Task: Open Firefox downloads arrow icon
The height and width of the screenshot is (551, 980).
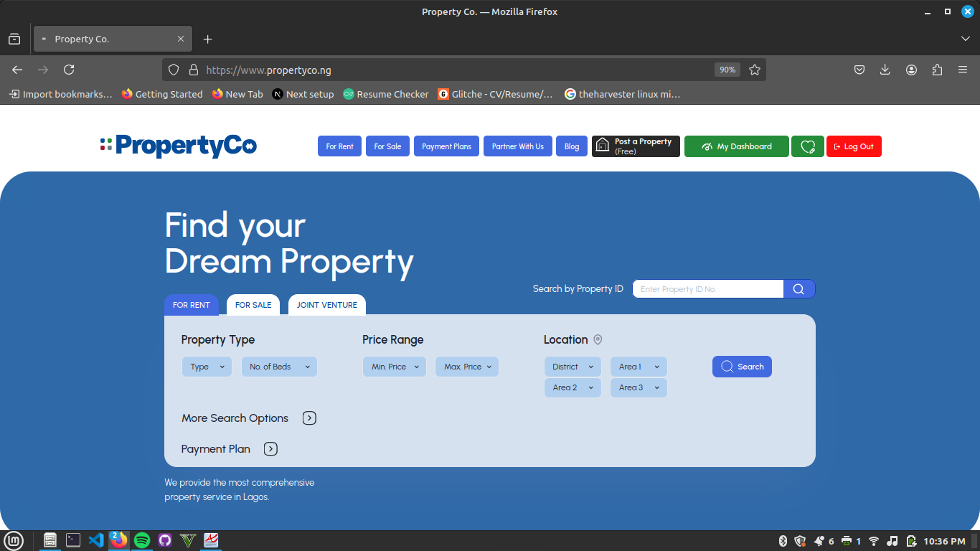Action: tap(885, 70)
